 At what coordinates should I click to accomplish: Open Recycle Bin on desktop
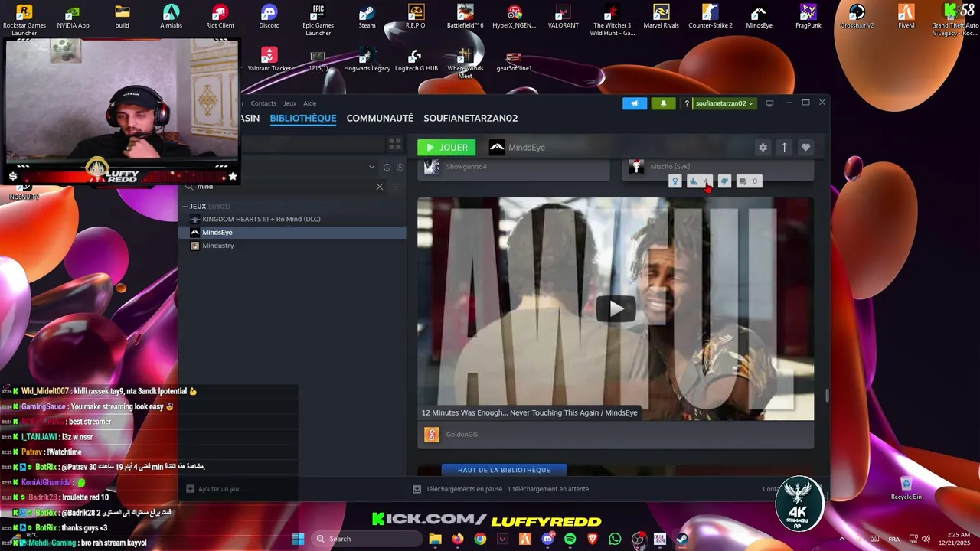906,487
